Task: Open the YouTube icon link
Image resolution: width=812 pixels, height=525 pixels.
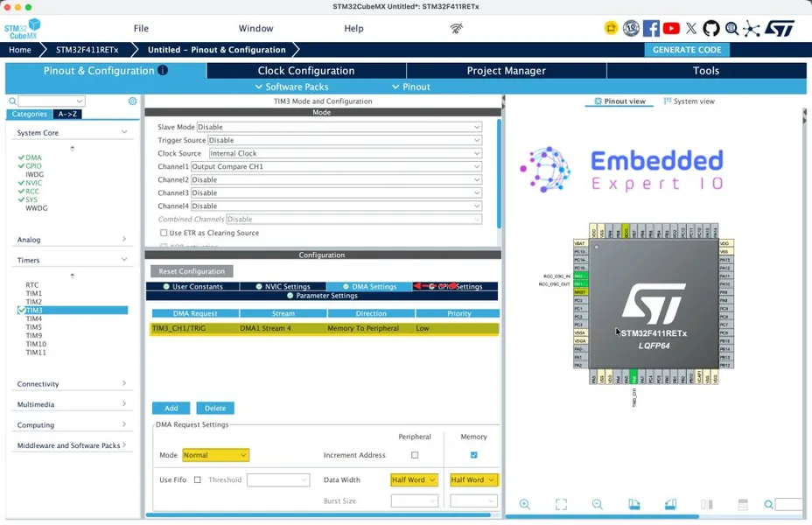Action: [x=671, y=29]
